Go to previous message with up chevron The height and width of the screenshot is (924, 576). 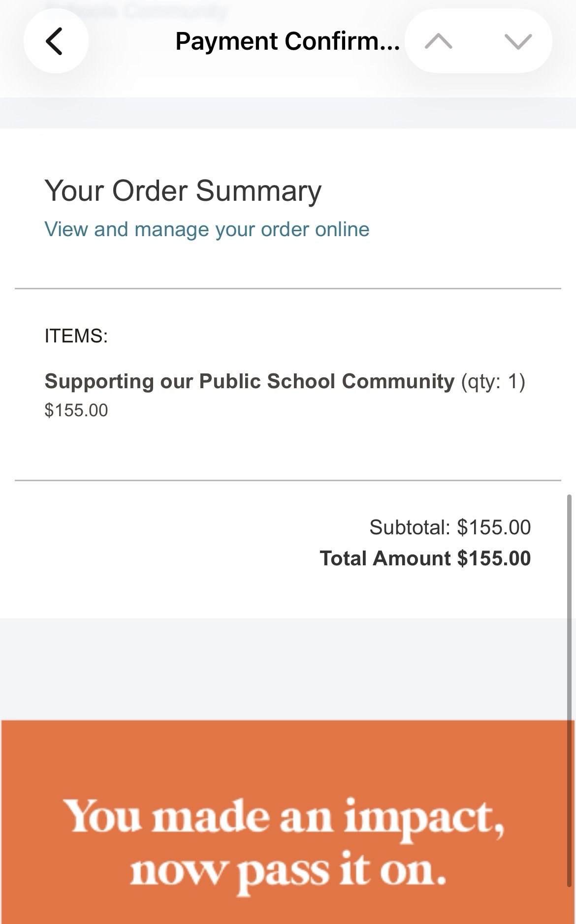tap(438, 41)
